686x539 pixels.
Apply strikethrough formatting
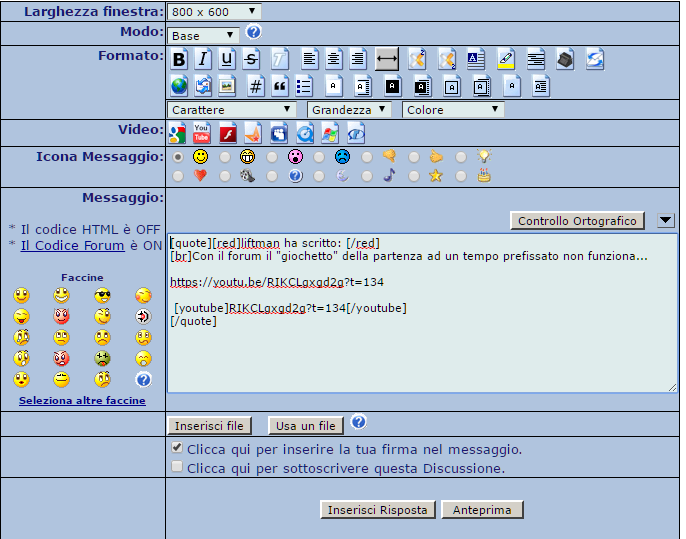pyautogui.click(x=251, y=59)
